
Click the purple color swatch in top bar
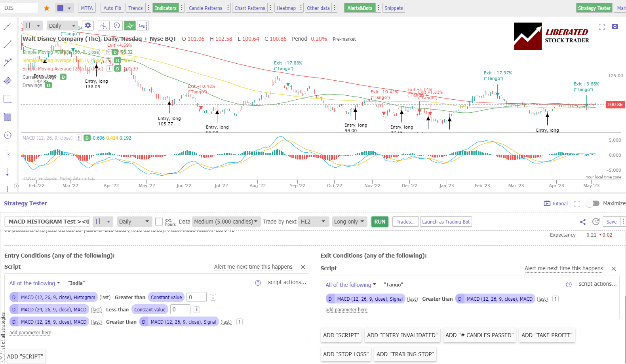pyautogui.click(x=60, y=8)
